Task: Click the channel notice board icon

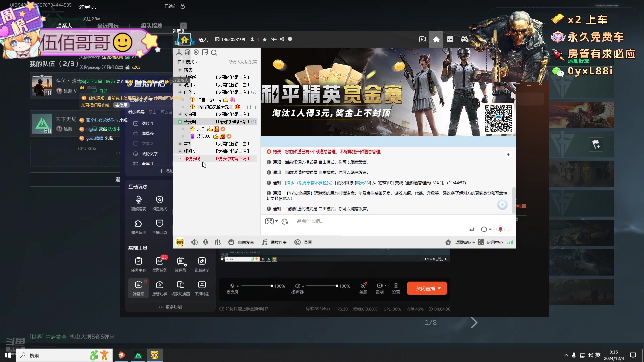Action: pyautogui.click(x=205, y=52)
